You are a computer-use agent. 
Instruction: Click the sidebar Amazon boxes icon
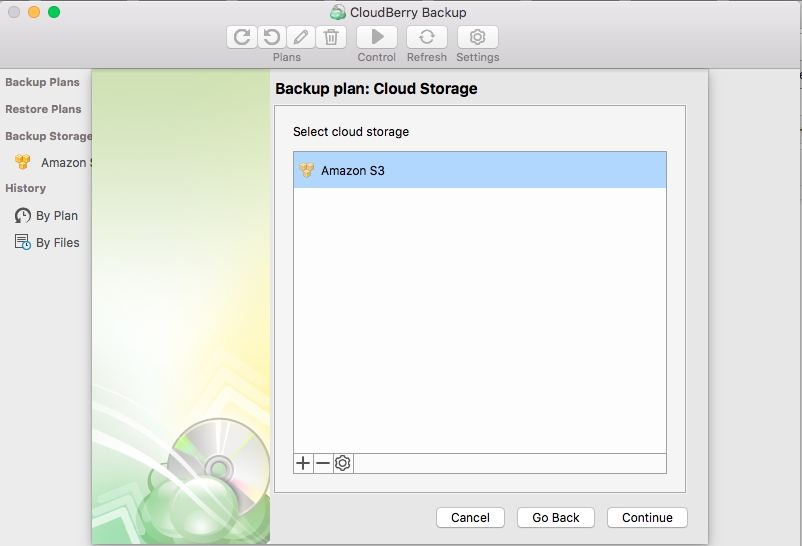coord(23,162)
